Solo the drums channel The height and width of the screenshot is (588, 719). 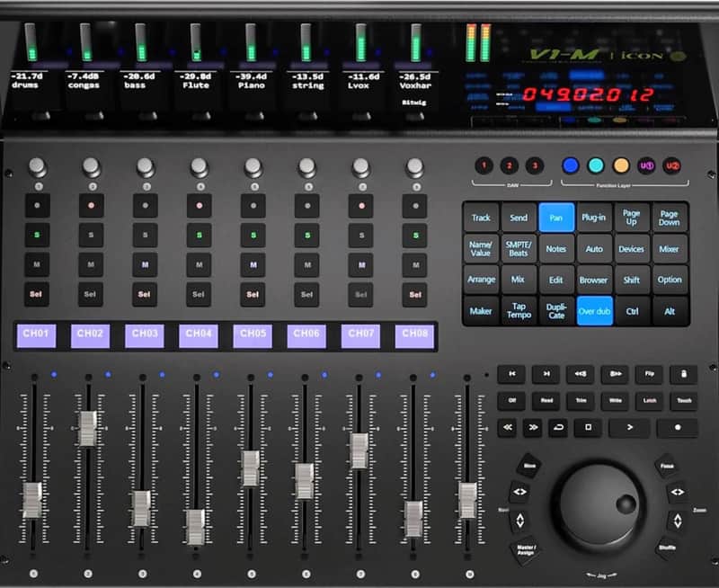[x=37, y=235]
